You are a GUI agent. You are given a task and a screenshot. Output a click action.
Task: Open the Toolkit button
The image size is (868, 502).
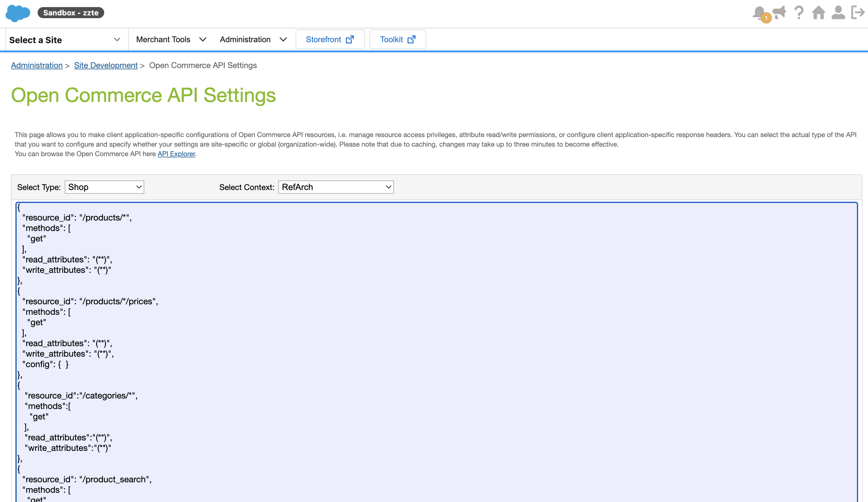click(398, 39)
